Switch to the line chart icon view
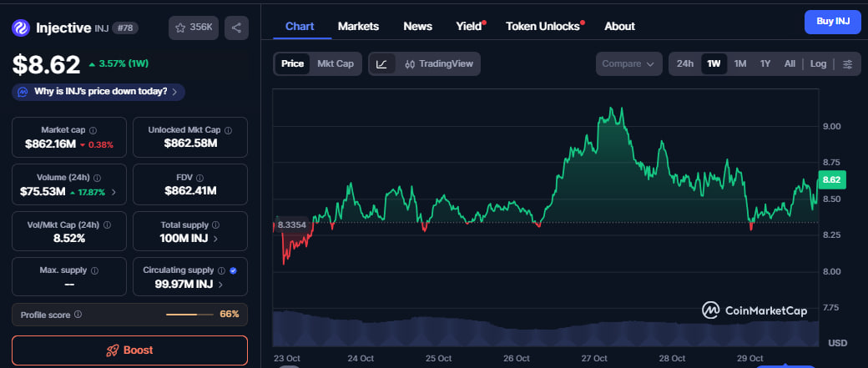Screen dimensions: 868x368 pos(381,64)
